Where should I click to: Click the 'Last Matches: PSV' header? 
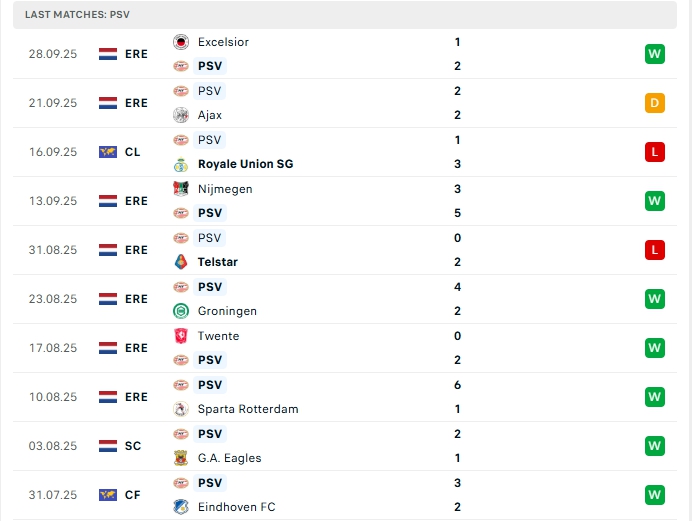coord(77,15)
